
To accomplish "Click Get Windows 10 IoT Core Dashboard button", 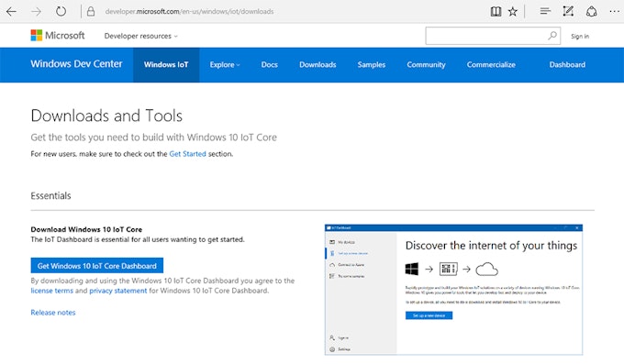I will (x=97, y=265).
